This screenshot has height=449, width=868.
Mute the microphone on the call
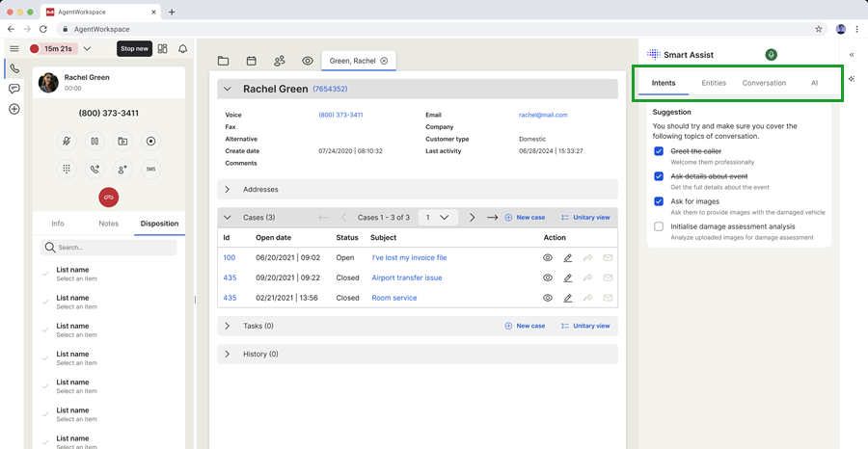point(67,141)
